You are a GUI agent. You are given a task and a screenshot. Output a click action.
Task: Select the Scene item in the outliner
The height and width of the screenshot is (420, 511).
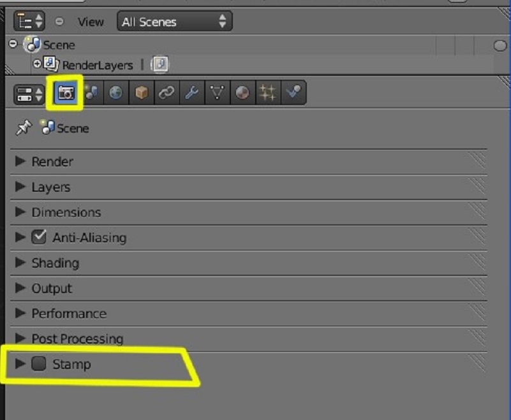[59, 45]
